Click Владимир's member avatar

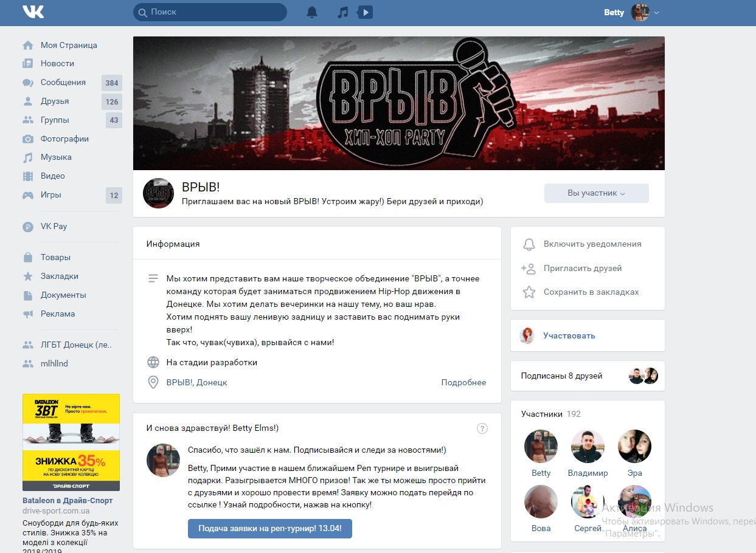point(588,447)
